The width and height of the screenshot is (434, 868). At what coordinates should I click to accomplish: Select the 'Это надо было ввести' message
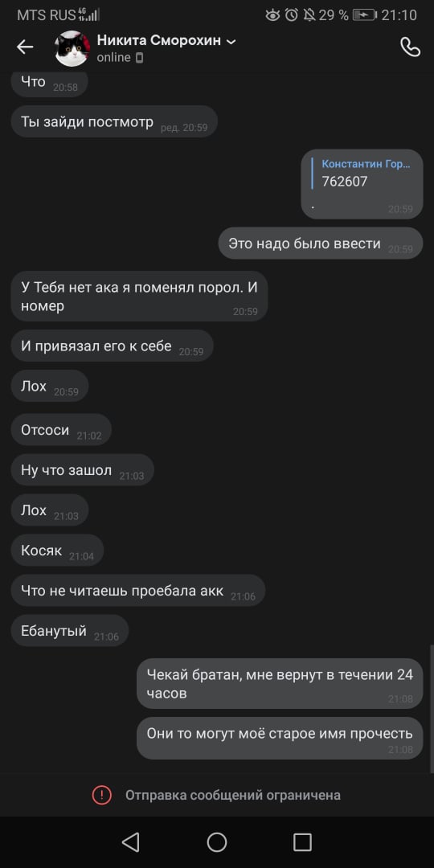coord(321,243)
